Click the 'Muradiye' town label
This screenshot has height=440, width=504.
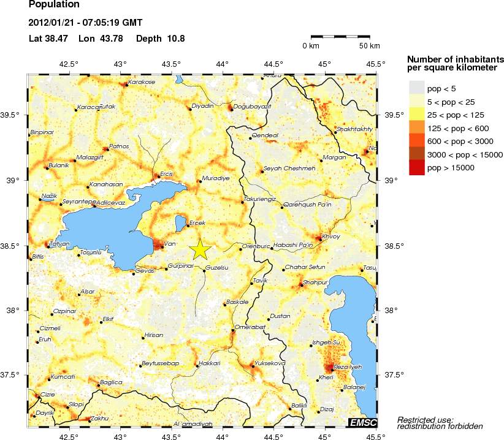tap(216, 178)
